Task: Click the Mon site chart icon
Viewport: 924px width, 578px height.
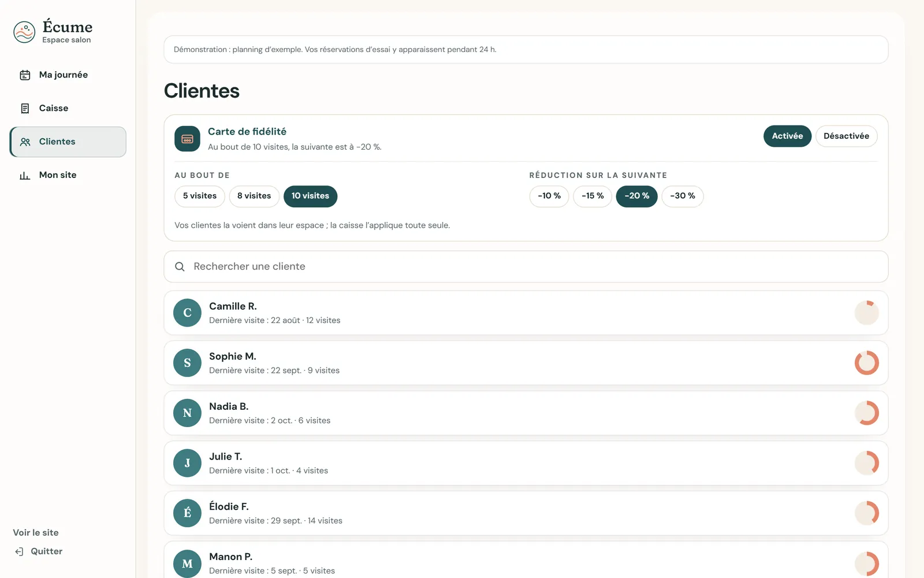Action: tap(25, 175)
